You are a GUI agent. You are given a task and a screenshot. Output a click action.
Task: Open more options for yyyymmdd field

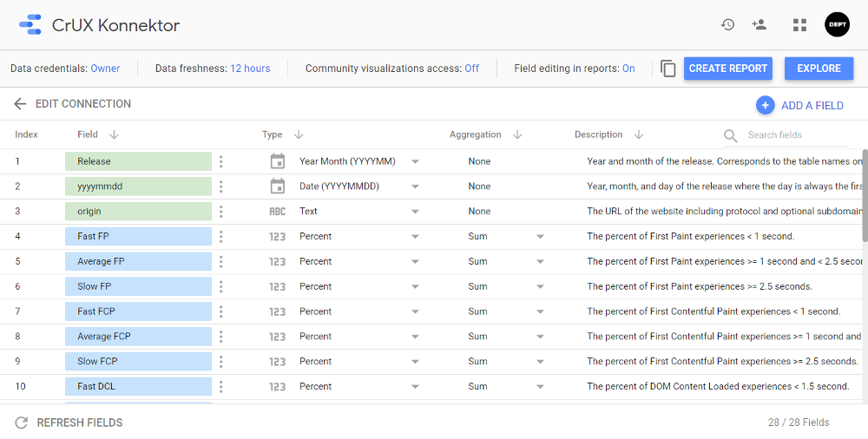tap(220, 187)
